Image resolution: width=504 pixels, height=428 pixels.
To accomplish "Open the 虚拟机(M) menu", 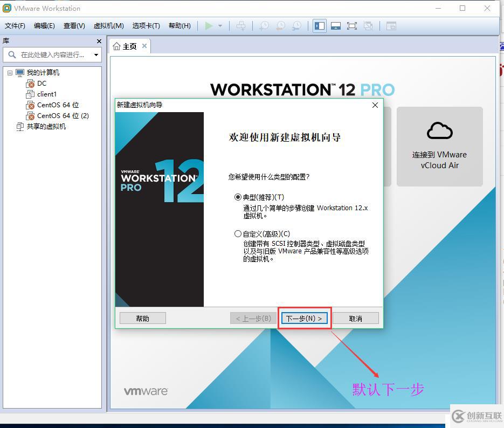I will click(109, 26).
